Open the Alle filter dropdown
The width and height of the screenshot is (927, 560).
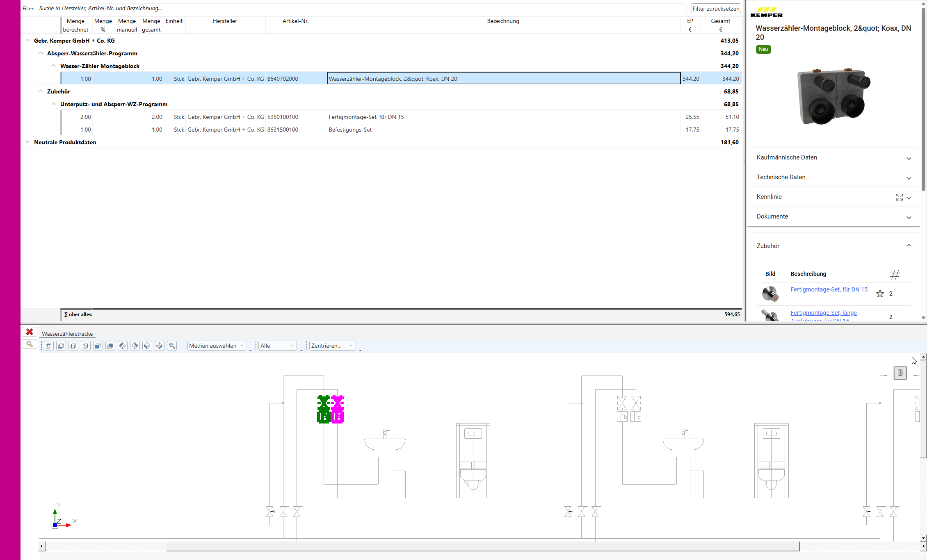pyautogui.click(x=277, y=346)
